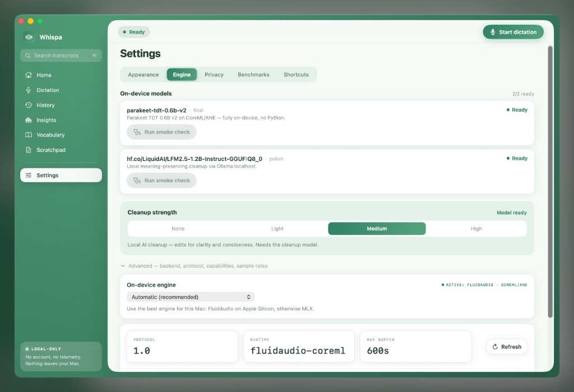The height and width of the screenshot is (392, 574).
Task: Click stethoscope icon on LFM2.5 smoke check
Action: pos(137,181)
